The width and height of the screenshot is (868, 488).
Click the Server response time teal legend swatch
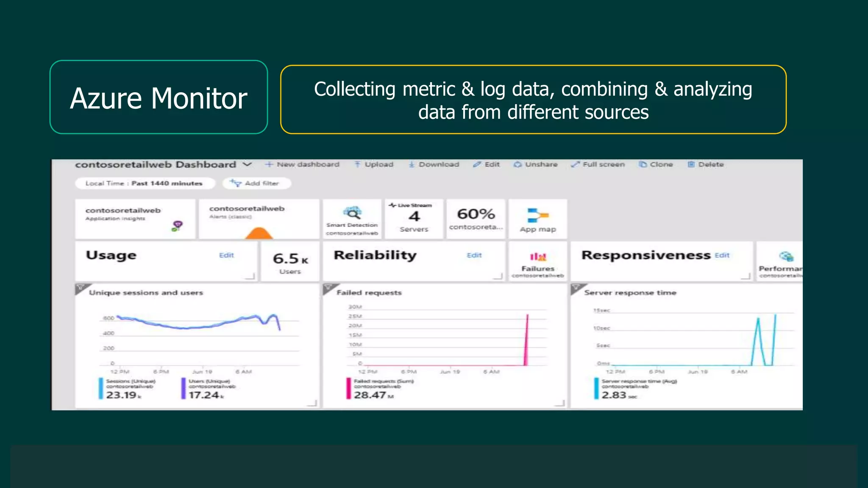click(x=596, y=388)
